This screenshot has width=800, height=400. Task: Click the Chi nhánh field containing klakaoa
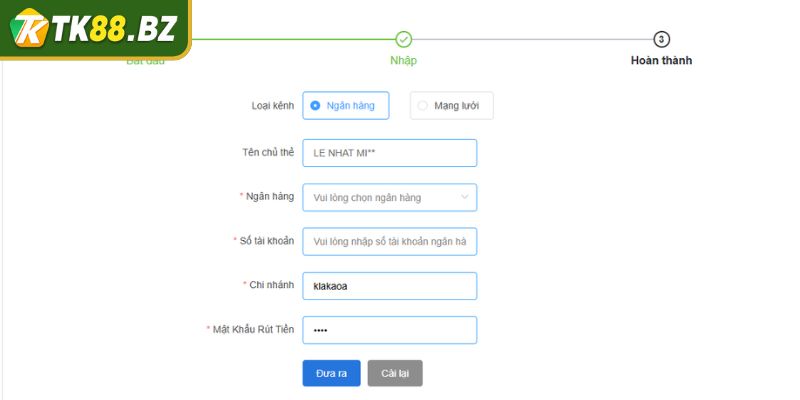click(389, 286)
